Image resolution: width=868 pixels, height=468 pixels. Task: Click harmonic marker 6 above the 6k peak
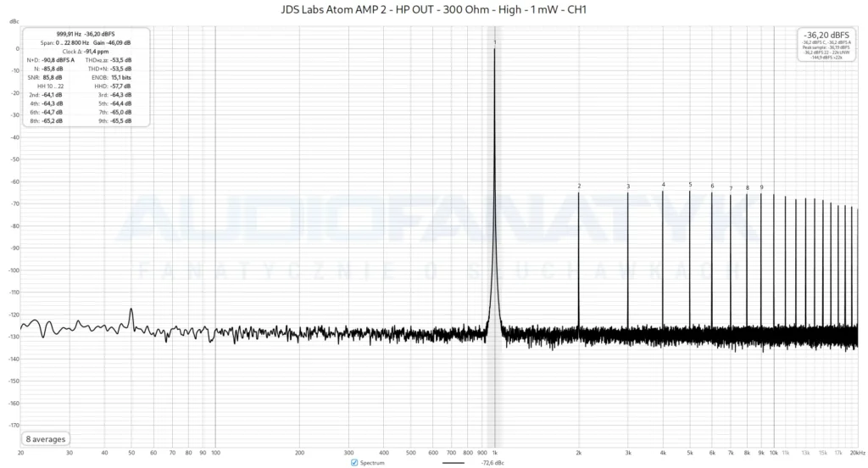[x=712, y=186]
